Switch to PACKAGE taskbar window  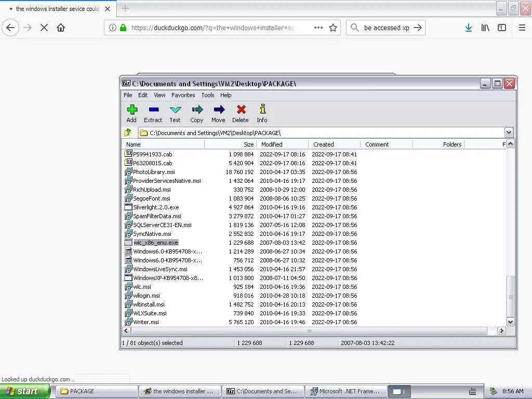coord(97,391)
